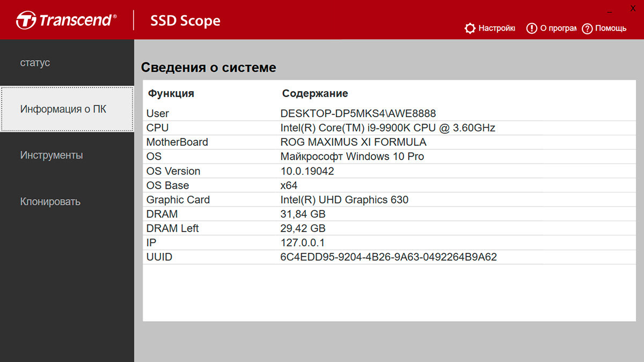Click the DRAM Left row label

(x=173, y=228)
